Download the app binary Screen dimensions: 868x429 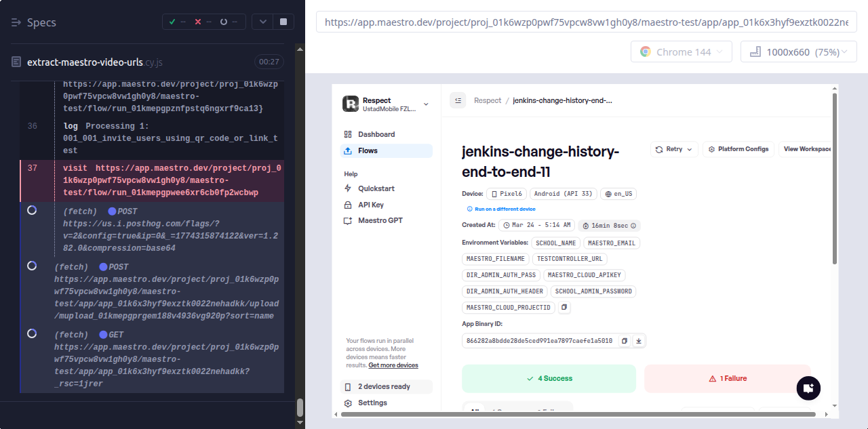[639, 341]
